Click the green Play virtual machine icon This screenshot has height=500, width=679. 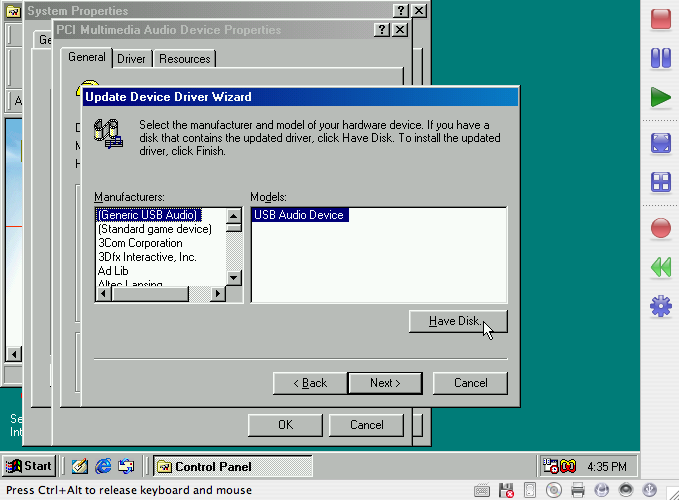click(660, 97)
